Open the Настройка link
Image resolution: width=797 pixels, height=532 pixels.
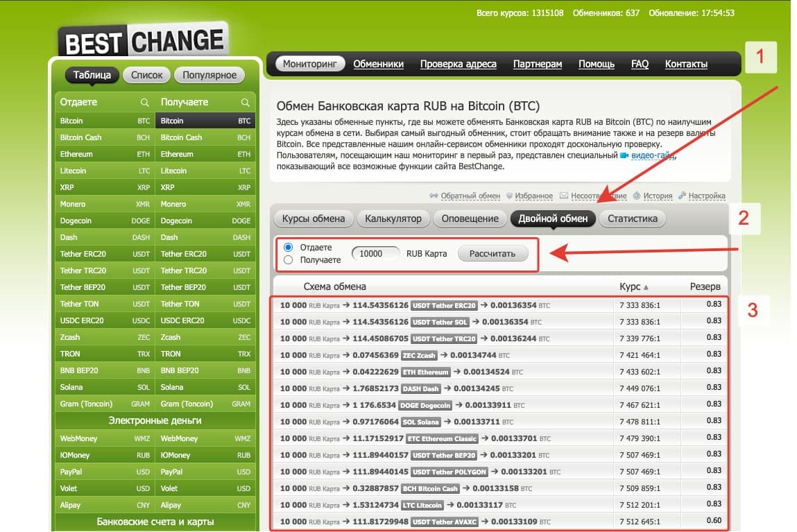point(707,196)
